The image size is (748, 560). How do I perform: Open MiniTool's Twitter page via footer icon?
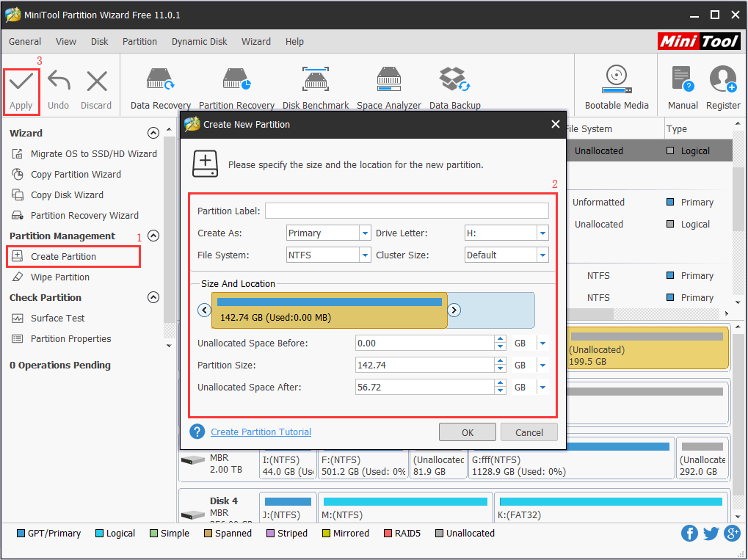click(x=711, y=533)
